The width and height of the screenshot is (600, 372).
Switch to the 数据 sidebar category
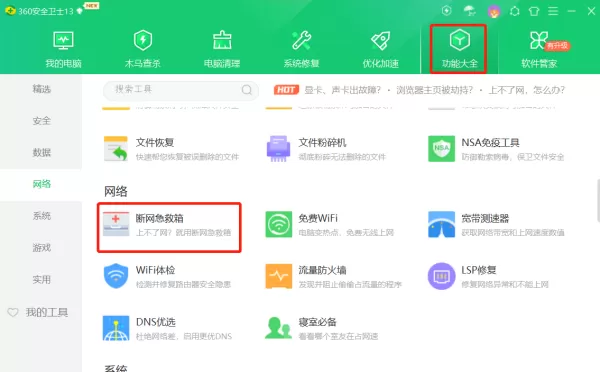tap(41, 153)
